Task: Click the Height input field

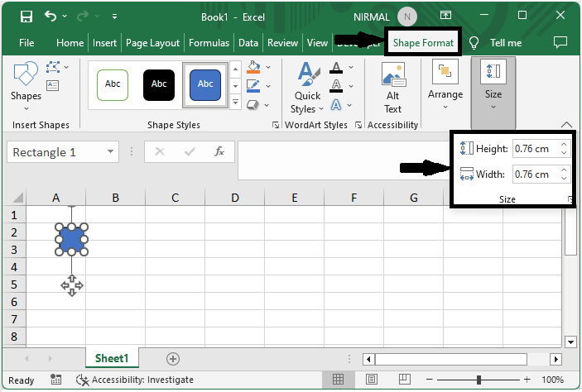Action: pos(535,149)
